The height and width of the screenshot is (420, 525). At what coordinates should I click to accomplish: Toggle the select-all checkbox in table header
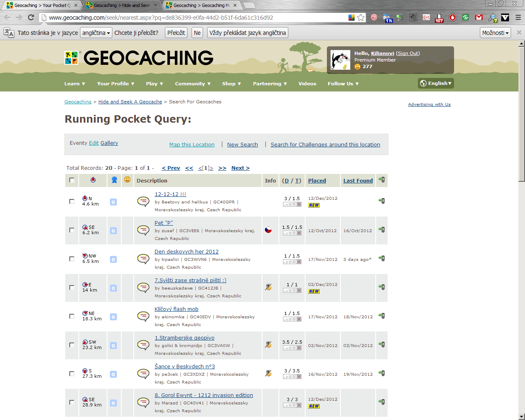tap(72, 180)
